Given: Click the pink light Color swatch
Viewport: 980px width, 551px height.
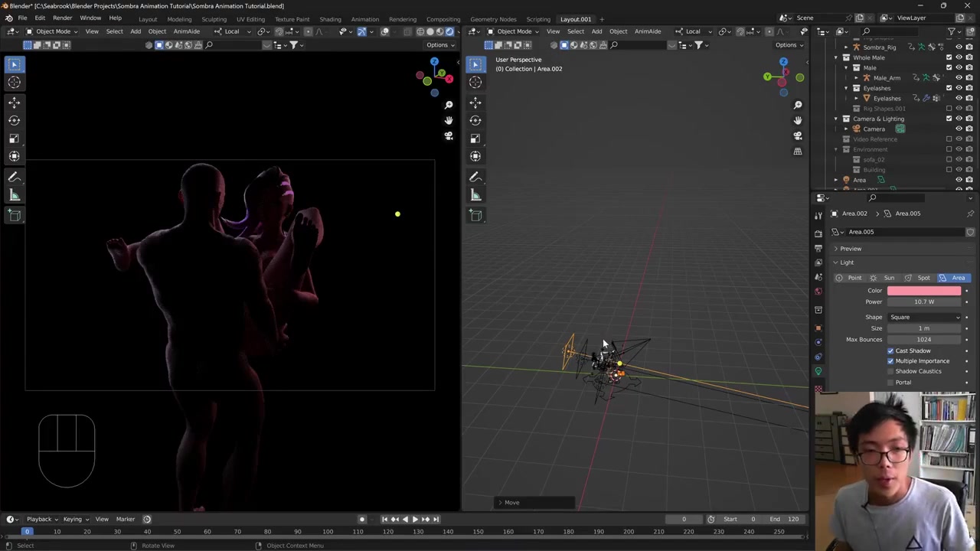Looking at the screenshot, I should tap(923, 291).
